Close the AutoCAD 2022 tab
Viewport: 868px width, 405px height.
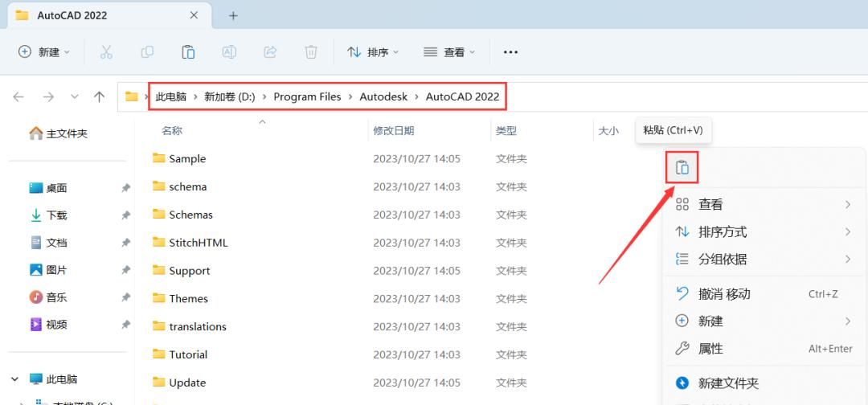tap(194, 15)
